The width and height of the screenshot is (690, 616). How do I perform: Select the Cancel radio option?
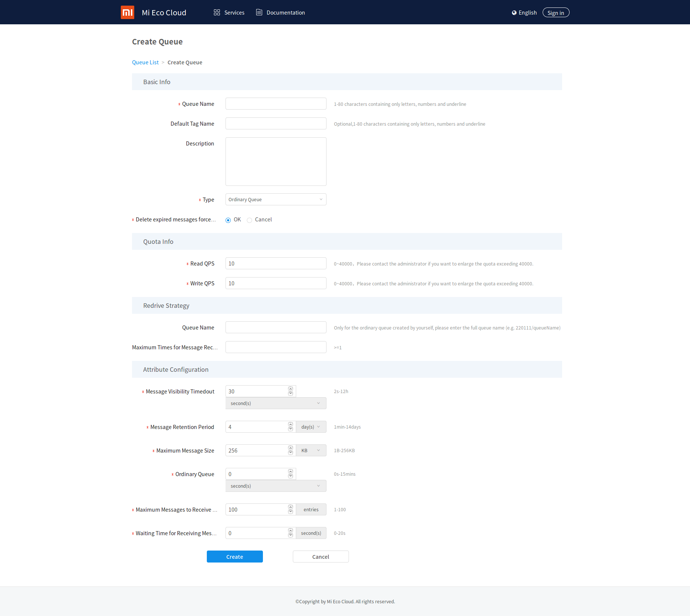[249, 220]
